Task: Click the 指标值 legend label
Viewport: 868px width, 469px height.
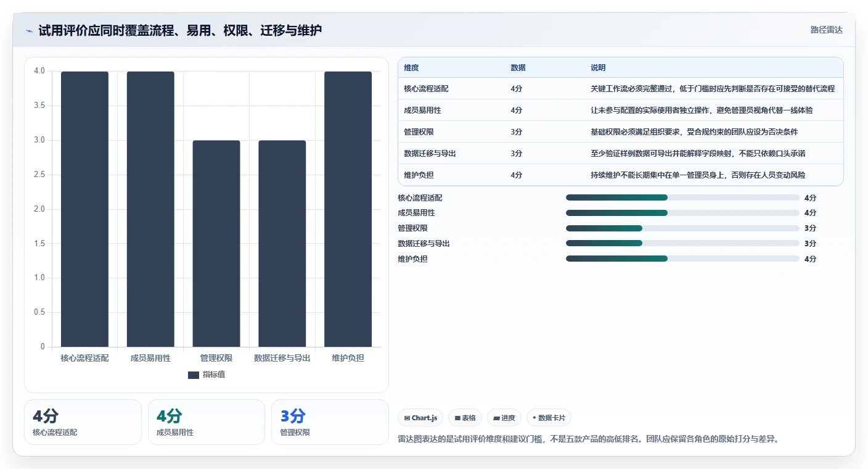Action: click(214, 375)
